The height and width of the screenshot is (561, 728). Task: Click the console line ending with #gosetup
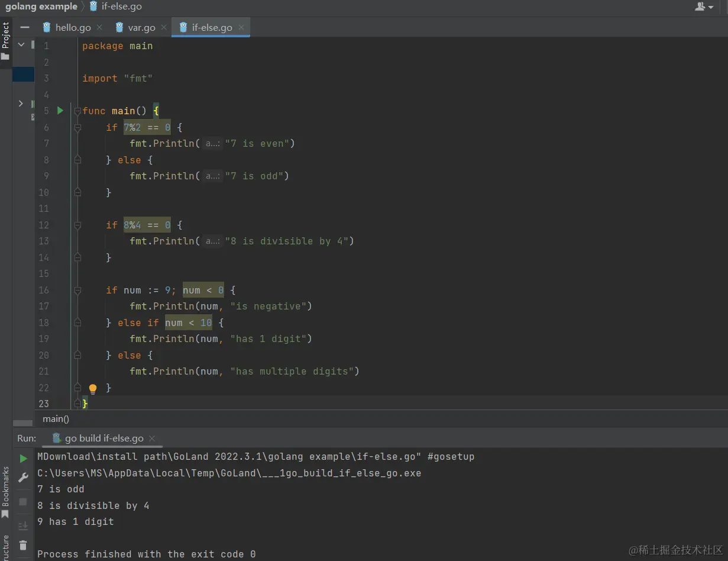point(256,457)
